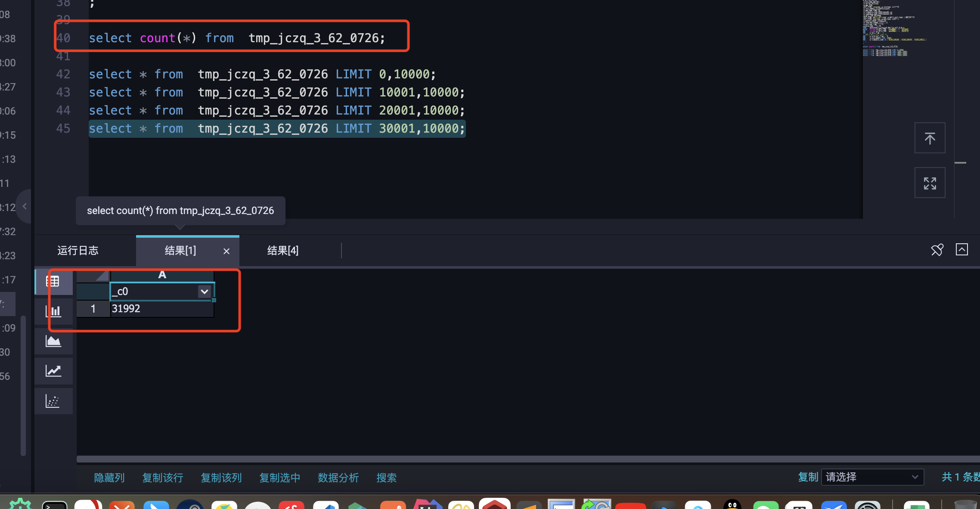The height and width of the screenshot is (509, 980).
Task: Collapse left sidebar arrow handle
Action: click(25, 206)
